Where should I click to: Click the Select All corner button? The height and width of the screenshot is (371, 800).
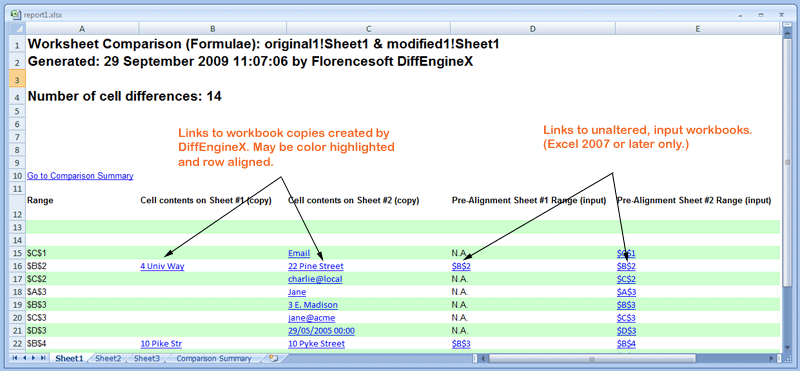coord(17,29)
